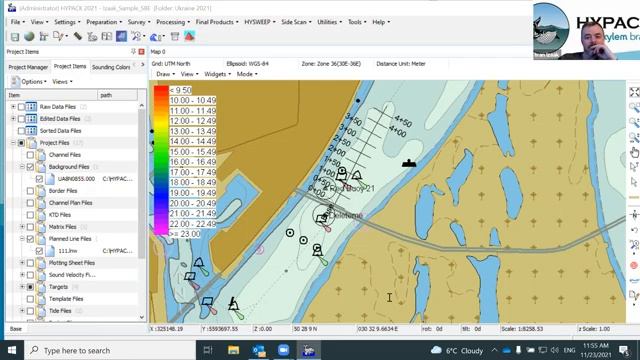Click the Save icon in the main toolbar
The image size is (640, 360).
pyautogui.click(x=15, y=37)
